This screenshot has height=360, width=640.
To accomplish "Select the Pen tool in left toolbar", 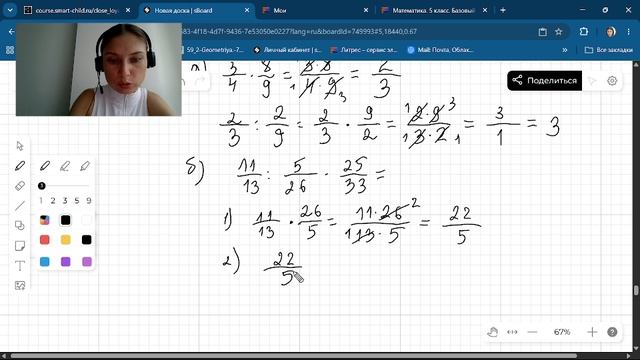I will click(x=20, y=166).
